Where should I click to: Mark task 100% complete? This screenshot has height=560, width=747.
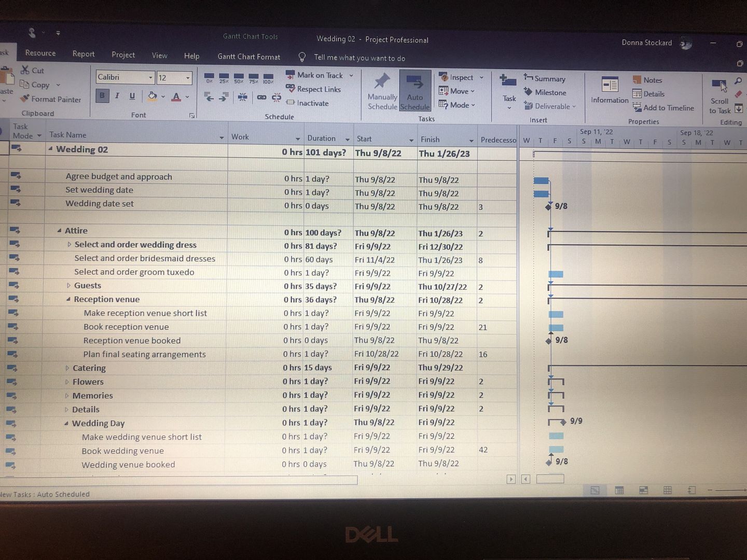click(x=268, y=78)
